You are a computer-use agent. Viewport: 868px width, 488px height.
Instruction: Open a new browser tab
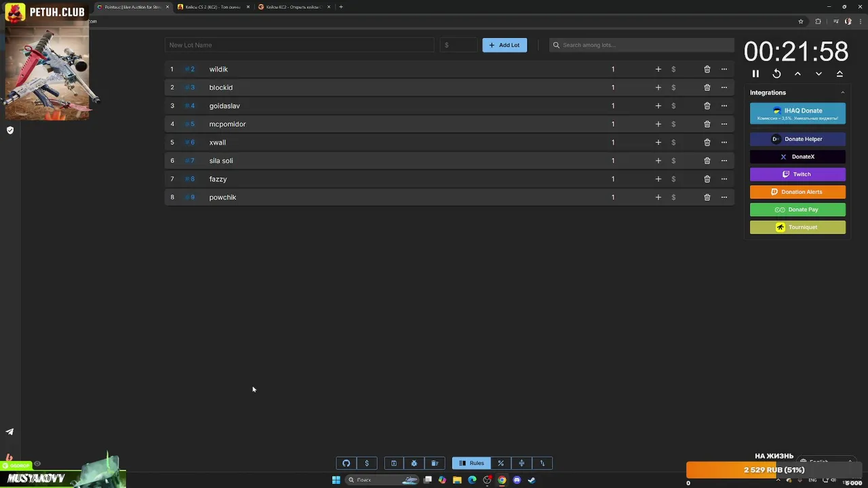[340, 7]
